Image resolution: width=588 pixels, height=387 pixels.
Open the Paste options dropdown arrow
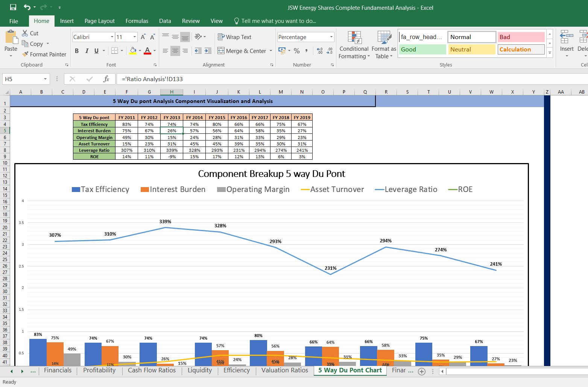pyautogui.click(x=11, y=56)
